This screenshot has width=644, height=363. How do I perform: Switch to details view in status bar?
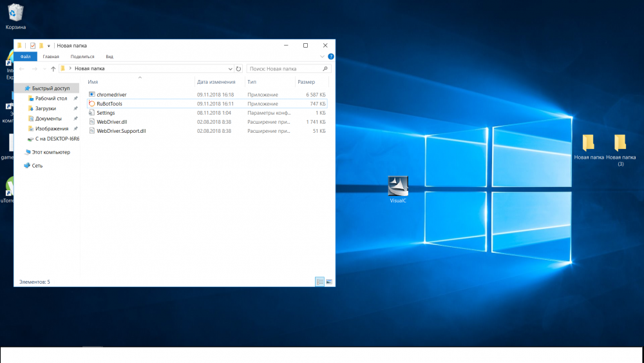319,282
